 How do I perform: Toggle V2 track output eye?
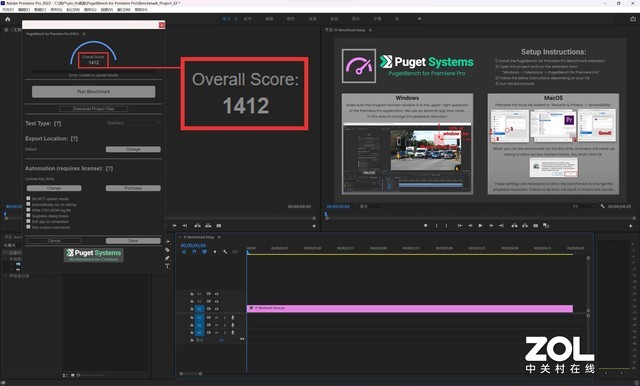[217, 301]
